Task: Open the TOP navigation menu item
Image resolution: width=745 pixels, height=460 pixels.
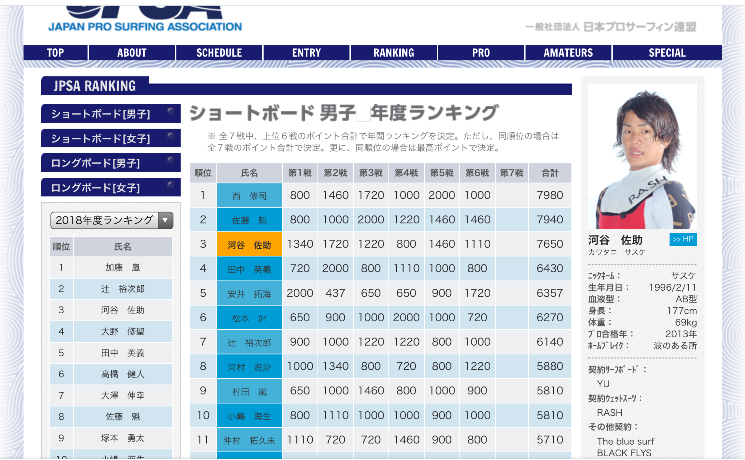Action: click(55, 53)
